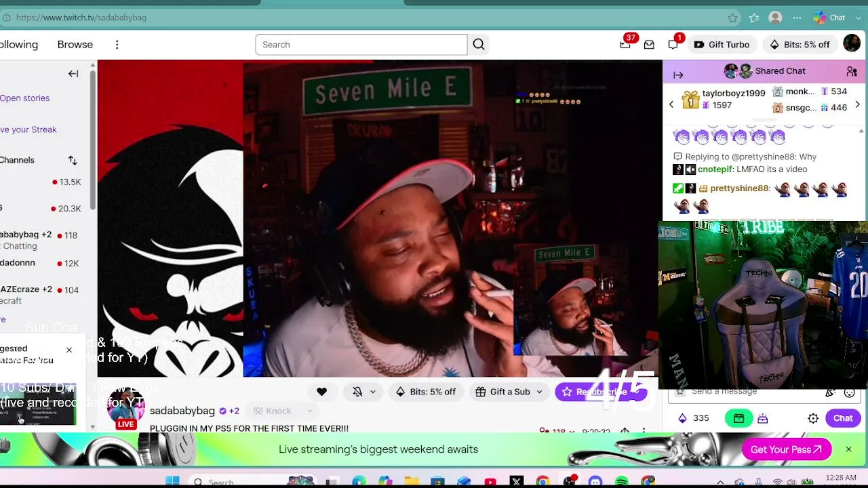Open the notifications inbox icon
This screenshot has height=488, width=868.
click(x=649, y=45)
